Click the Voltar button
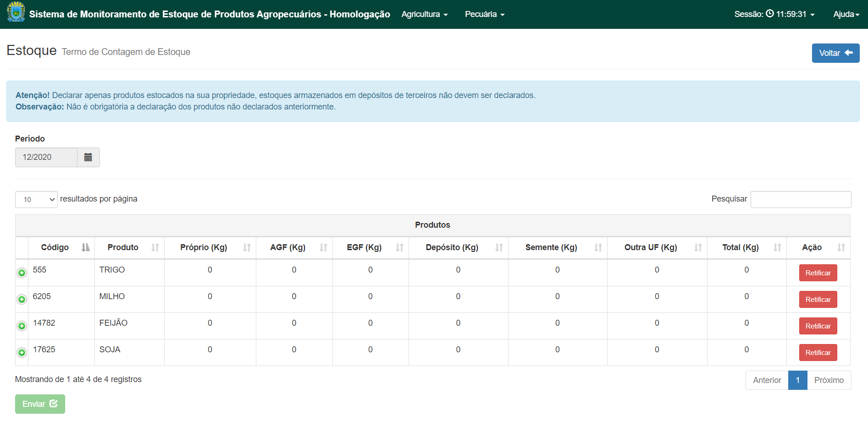The width and height of the screenshot is (868, 421). point(835,53)
